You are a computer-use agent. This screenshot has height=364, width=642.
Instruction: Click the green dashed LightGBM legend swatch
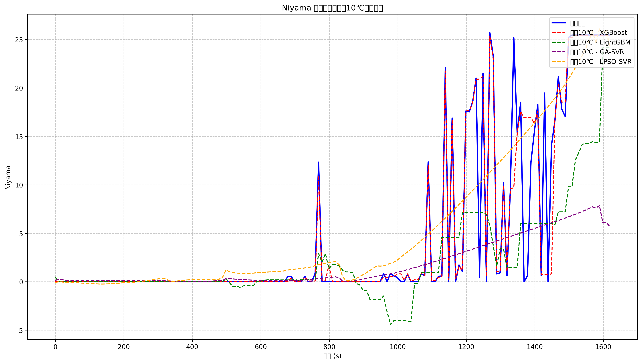point(559,42)
